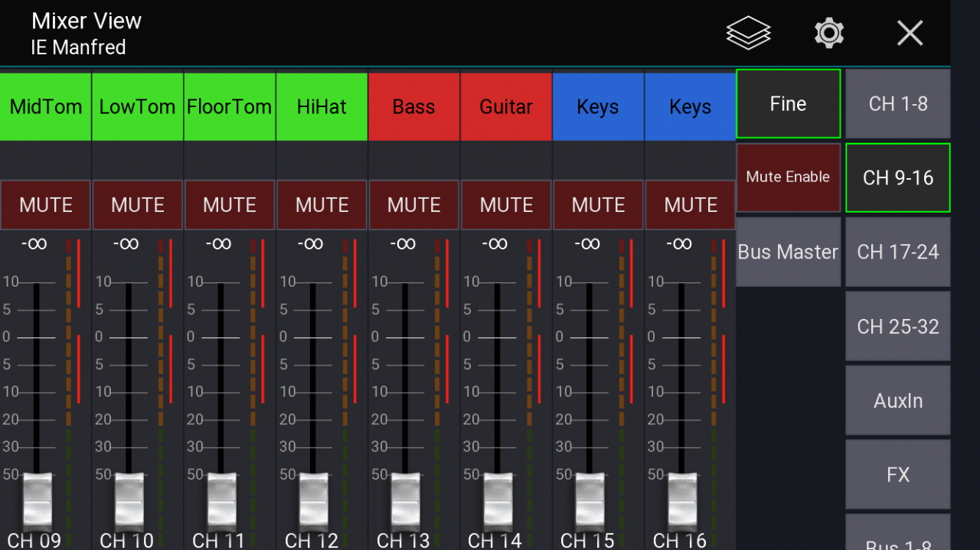This screenshot has width=980, height=550.
Task: Click the LowTom fader knob
Action: pos(129,499)
